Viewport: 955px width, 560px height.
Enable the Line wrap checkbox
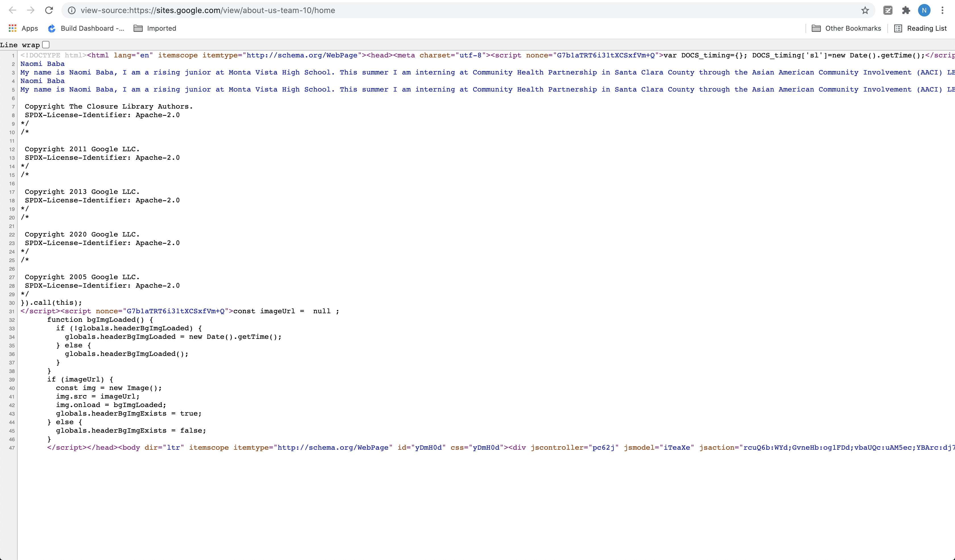pos(46,45)
